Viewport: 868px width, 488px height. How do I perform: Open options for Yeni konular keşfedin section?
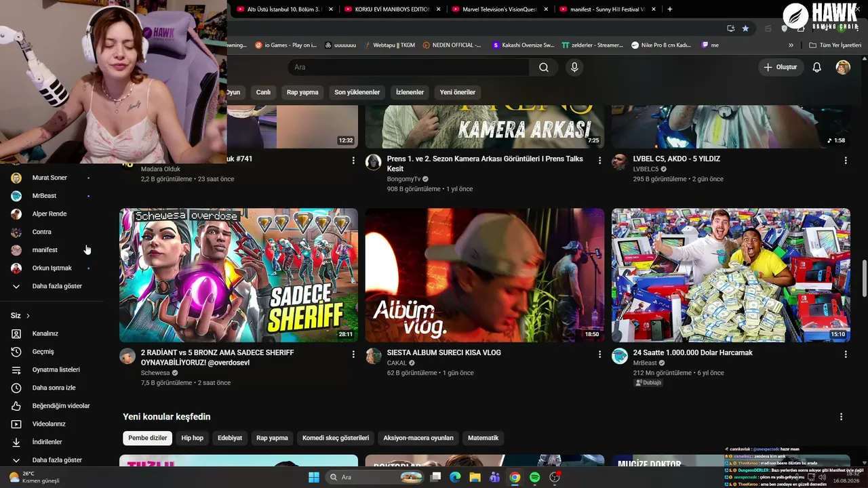coord(842,417)
